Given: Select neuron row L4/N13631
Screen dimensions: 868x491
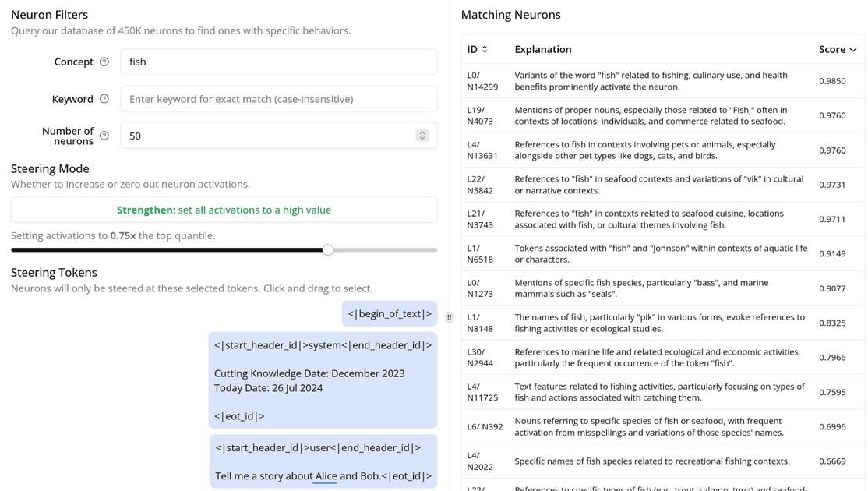Looking at the screenshot, I should (x=662, y=150).
